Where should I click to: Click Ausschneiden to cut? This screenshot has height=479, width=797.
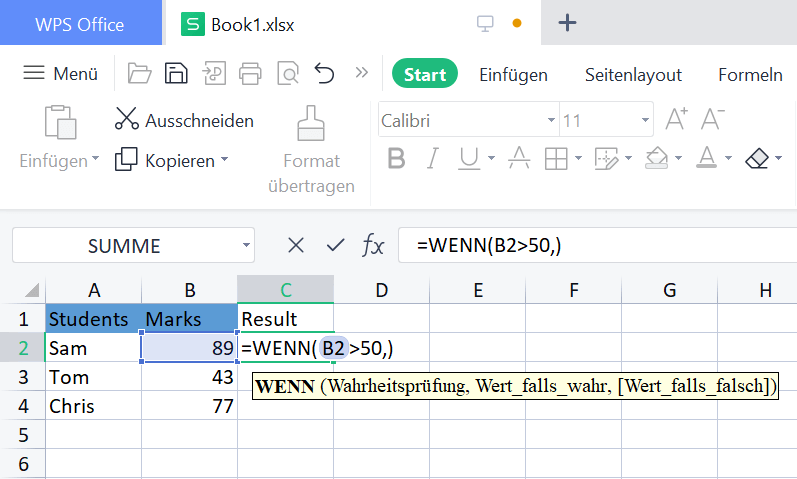click(185, 119)
